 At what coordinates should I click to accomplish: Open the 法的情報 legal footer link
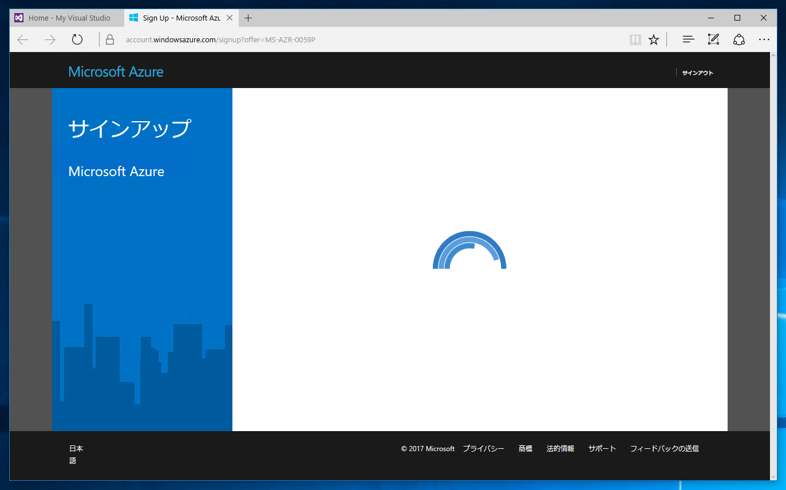560,448
